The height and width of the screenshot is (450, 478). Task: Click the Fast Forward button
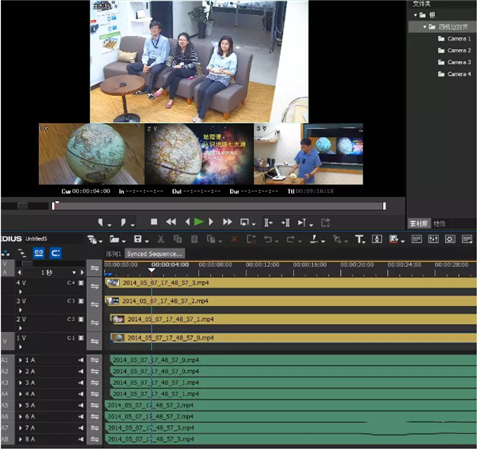(227, 222)
